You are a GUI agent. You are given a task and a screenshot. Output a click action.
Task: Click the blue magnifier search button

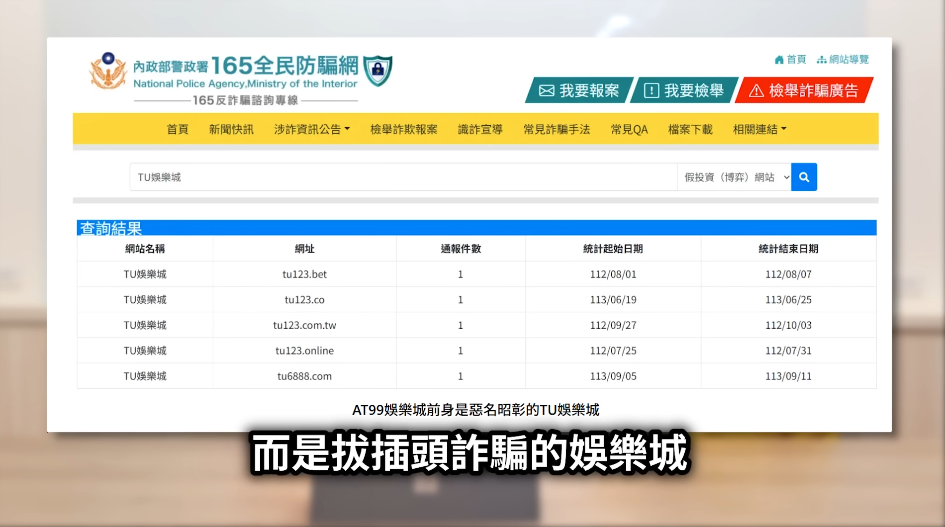(804, 177)
